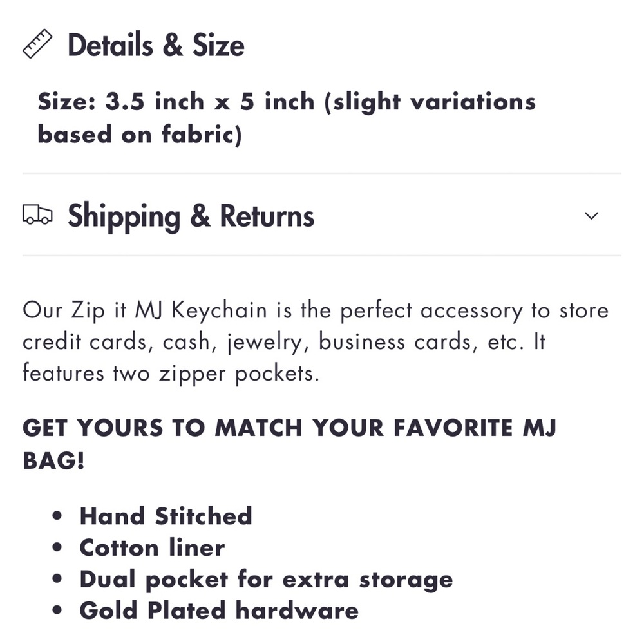The height and width of the screenshot is (644, 644).
Task: Select the 'Cotton liner' bullet item
Action: tap(152, 547)
